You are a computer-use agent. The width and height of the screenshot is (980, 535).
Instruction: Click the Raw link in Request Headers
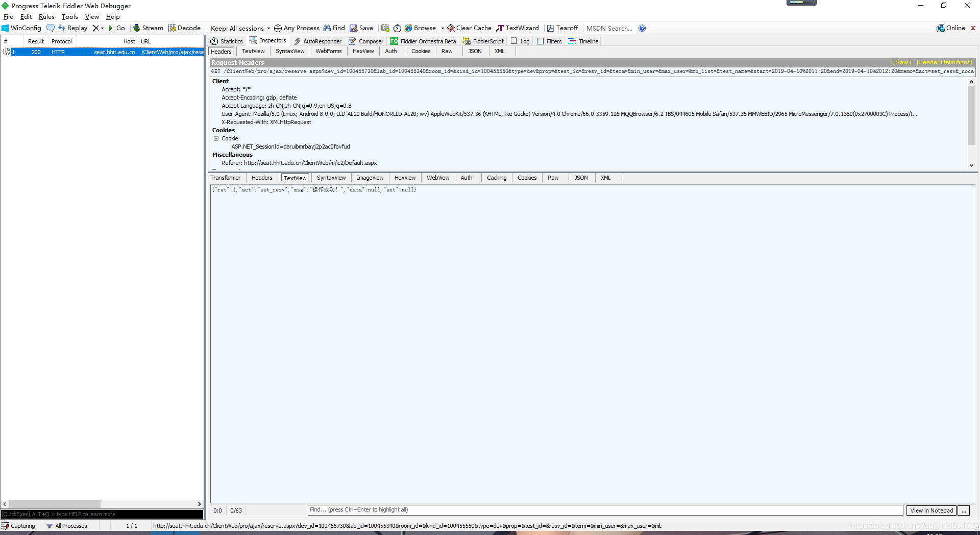[902, 62]
